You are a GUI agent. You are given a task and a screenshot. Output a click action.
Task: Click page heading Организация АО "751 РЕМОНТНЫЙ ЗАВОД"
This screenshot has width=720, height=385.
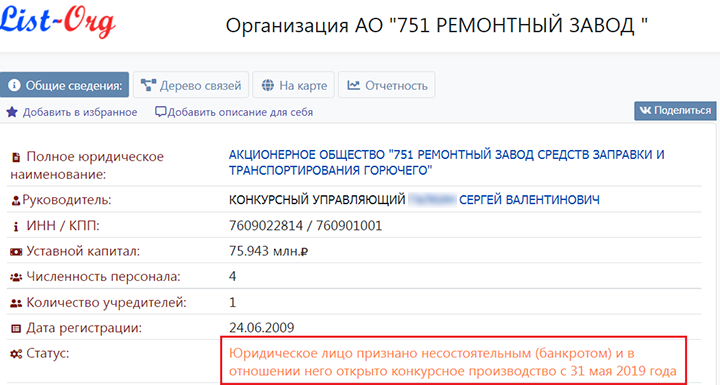point(437,25)
